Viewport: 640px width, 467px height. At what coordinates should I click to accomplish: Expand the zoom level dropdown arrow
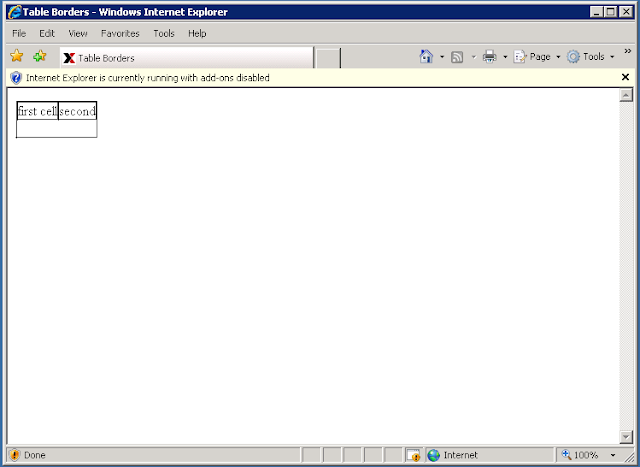click(613, 455)
